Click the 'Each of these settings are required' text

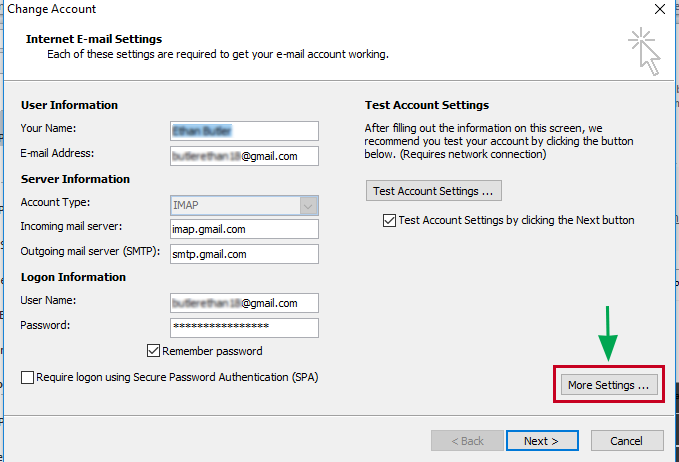218,55
